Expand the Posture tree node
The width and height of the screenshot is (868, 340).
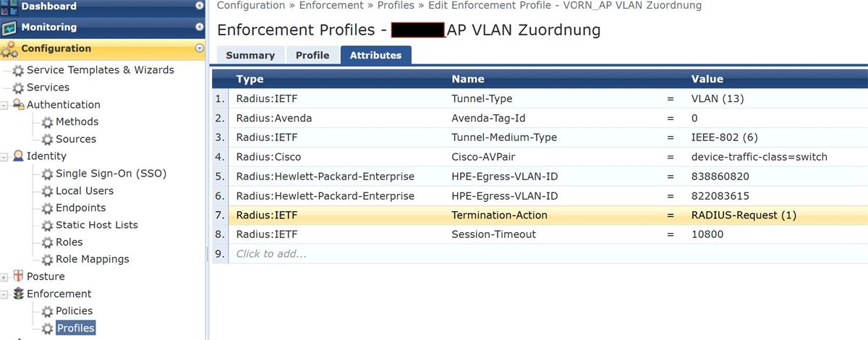pos(4,277)
